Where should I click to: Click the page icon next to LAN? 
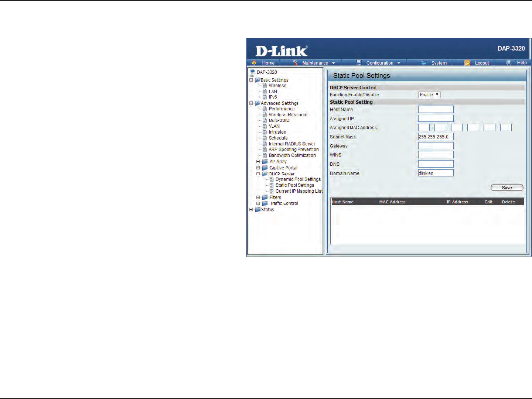coord(265,92)
